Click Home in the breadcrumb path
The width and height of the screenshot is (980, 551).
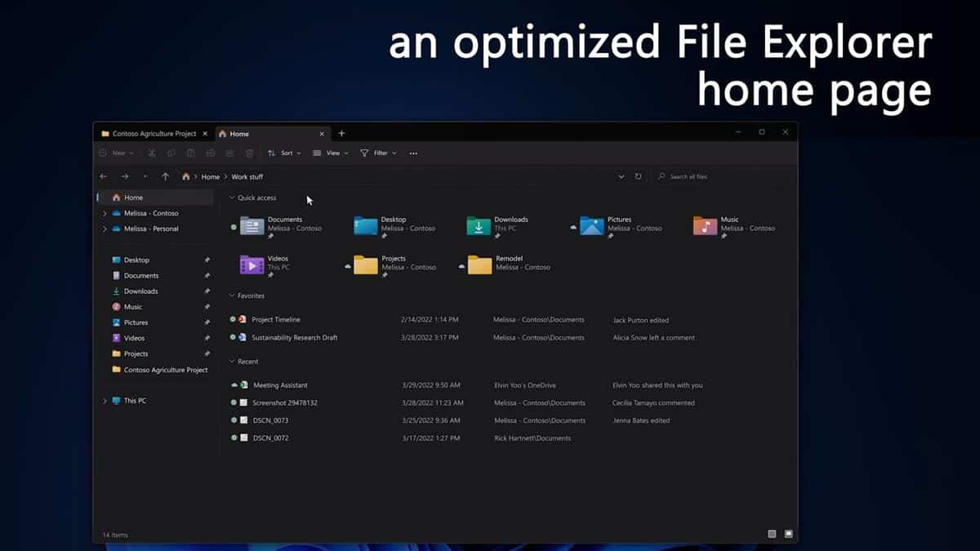coord(211,176)
